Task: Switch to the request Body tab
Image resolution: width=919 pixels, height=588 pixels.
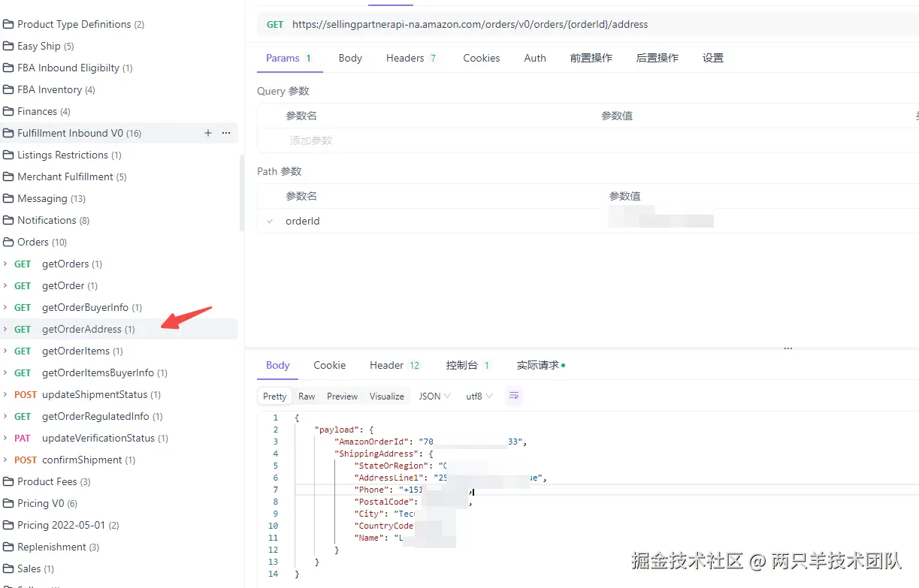Action: coord(350,58)
